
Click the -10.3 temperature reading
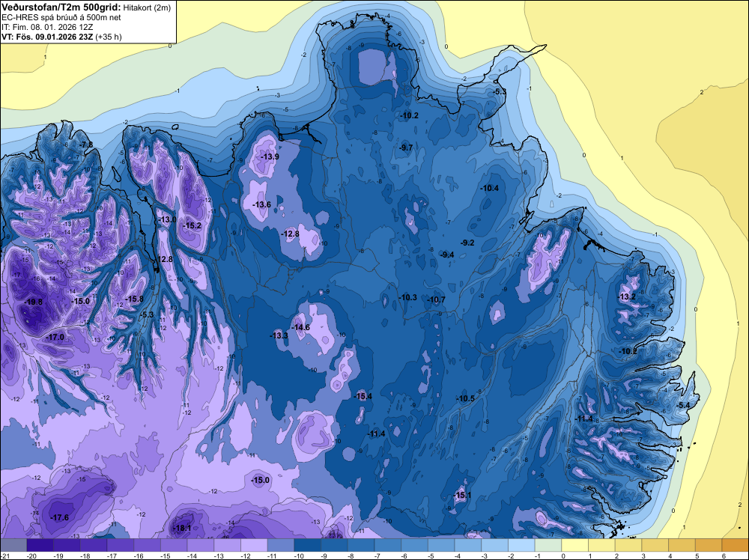407,297
